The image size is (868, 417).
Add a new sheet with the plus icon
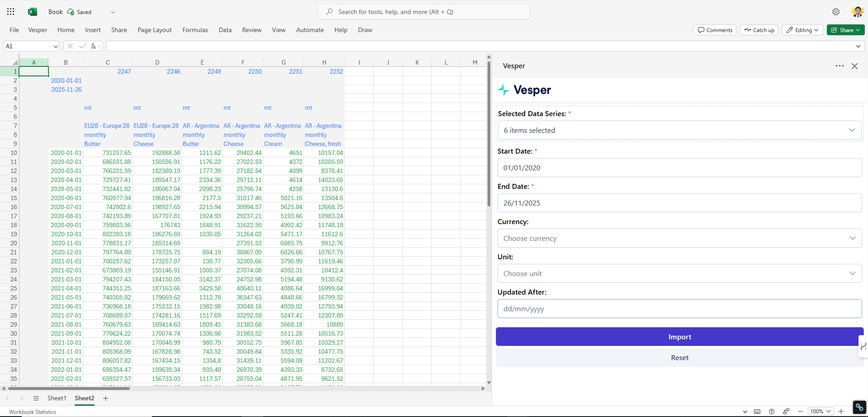(x=105, y=398)
